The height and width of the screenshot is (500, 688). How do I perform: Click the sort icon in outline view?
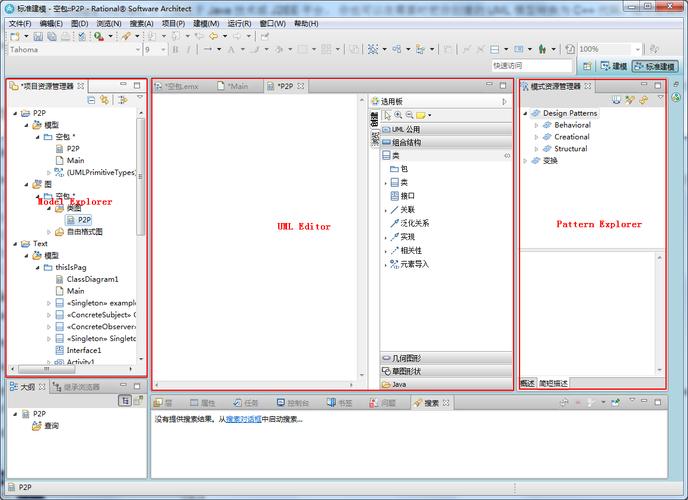tap(125, 400)
